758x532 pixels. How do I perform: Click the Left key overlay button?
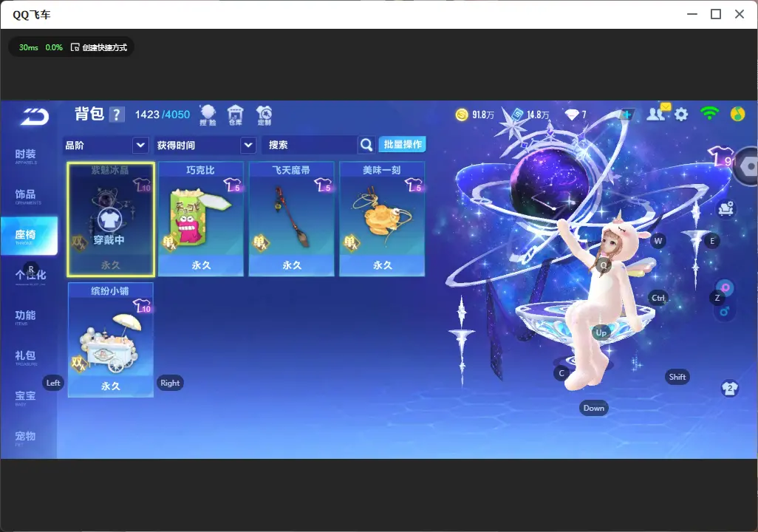point(53,383)
